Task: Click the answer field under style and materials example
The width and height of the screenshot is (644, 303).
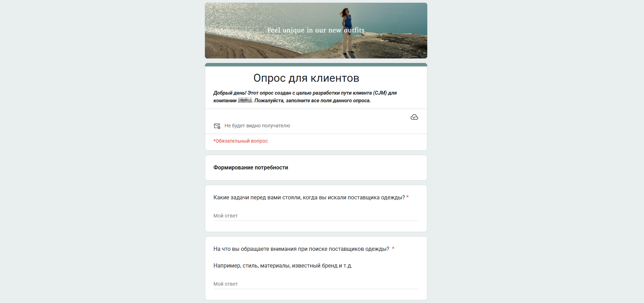Action: coord(316,284)
